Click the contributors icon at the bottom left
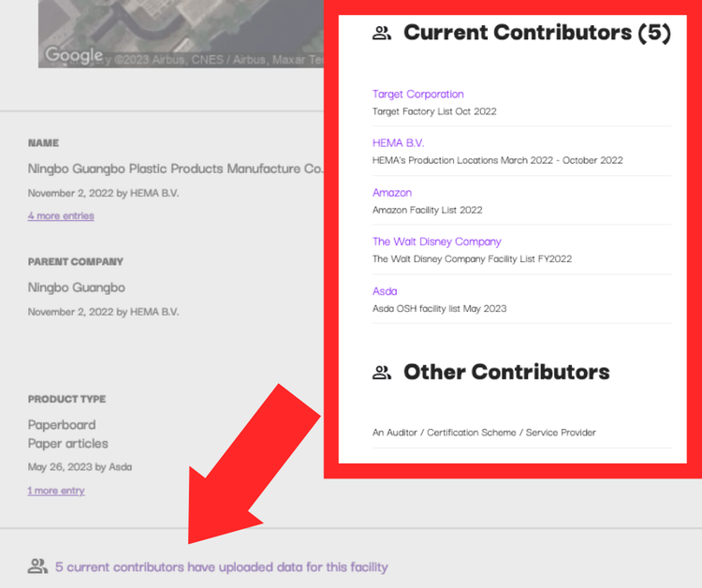The image size is (702, 588). [37, 566]
